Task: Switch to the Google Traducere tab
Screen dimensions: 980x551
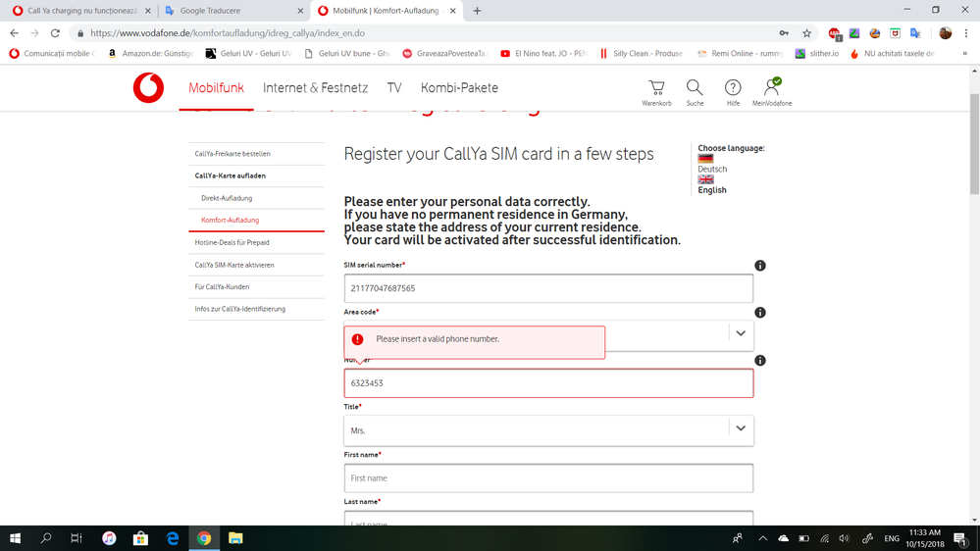Action: [232, 11]
